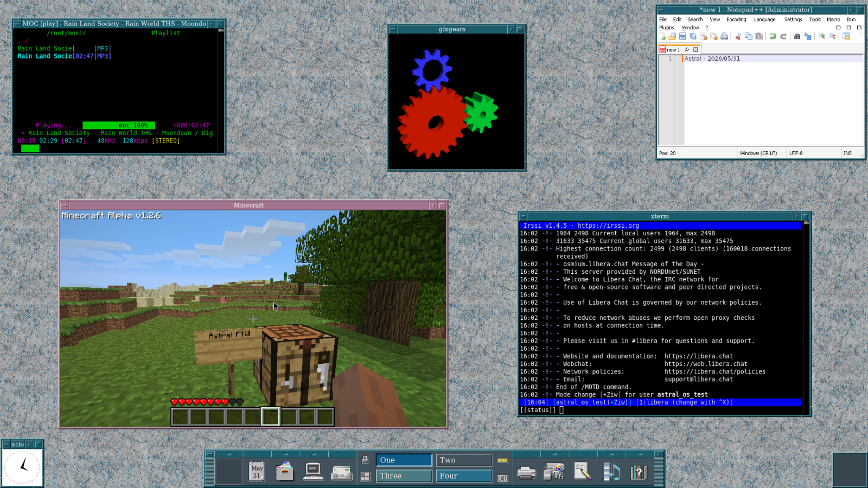Image resolution: width=868 pixels, height=488 pixels.
Task: Expand subpanel arrow above Style Manager icon
Action: (x=554, y=454)
